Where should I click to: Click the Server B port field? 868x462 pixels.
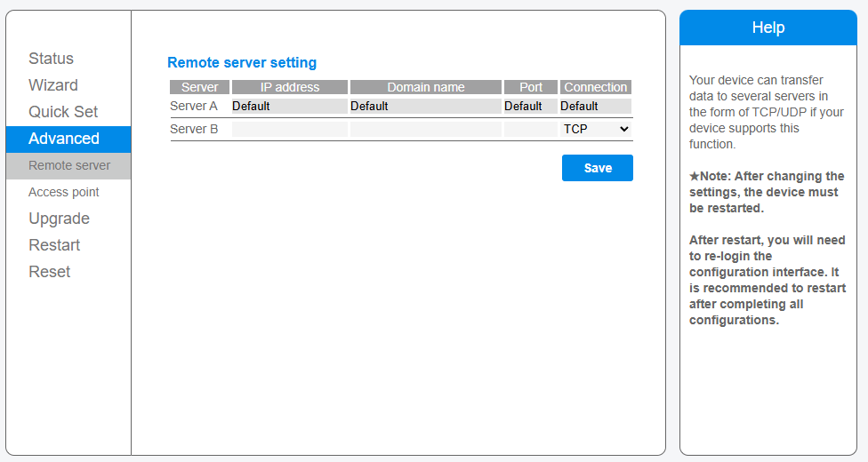coord(530,130)
